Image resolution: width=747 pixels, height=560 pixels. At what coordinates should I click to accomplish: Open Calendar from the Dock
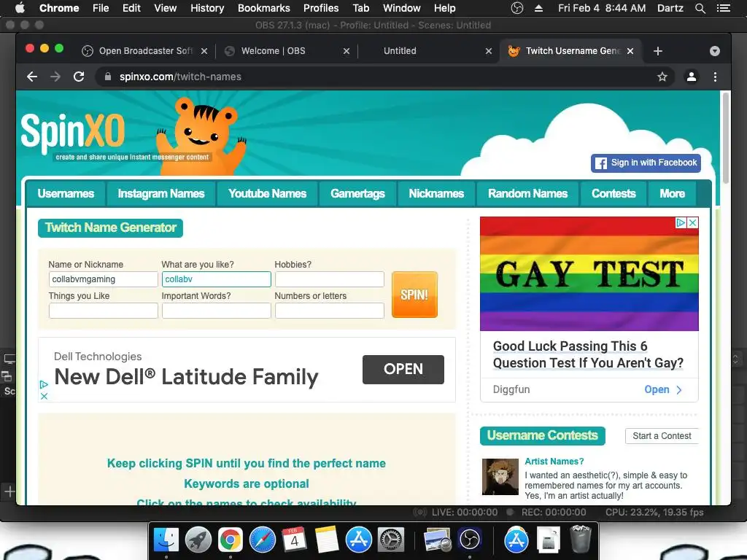pyautogui.click(x=295, y=540)
